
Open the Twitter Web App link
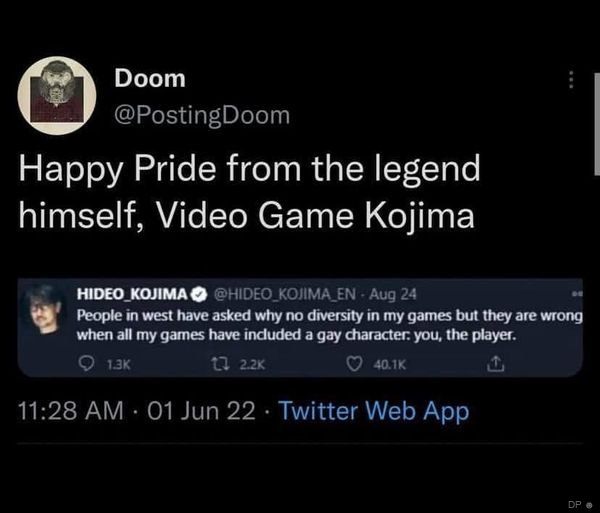[373, 411]
